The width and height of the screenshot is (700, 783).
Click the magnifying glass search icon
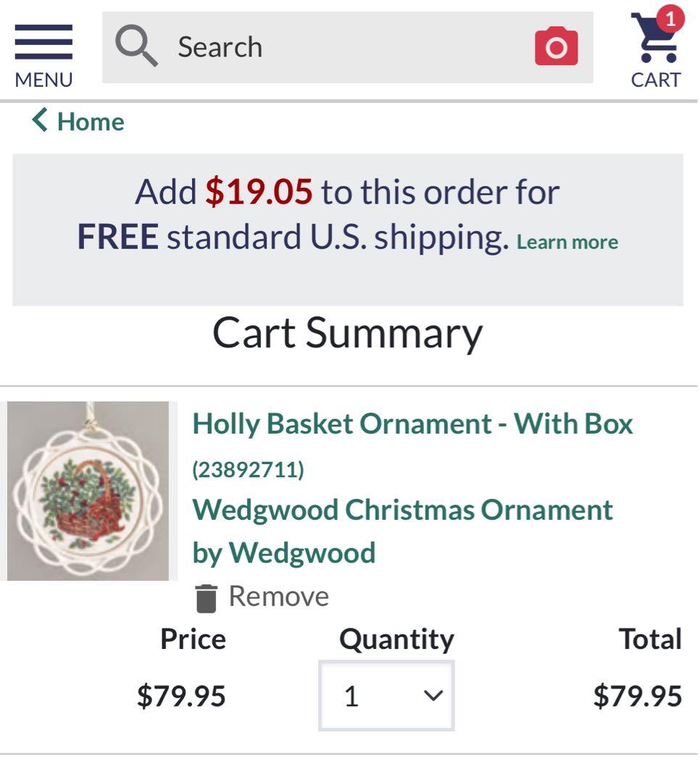(136, 46)
